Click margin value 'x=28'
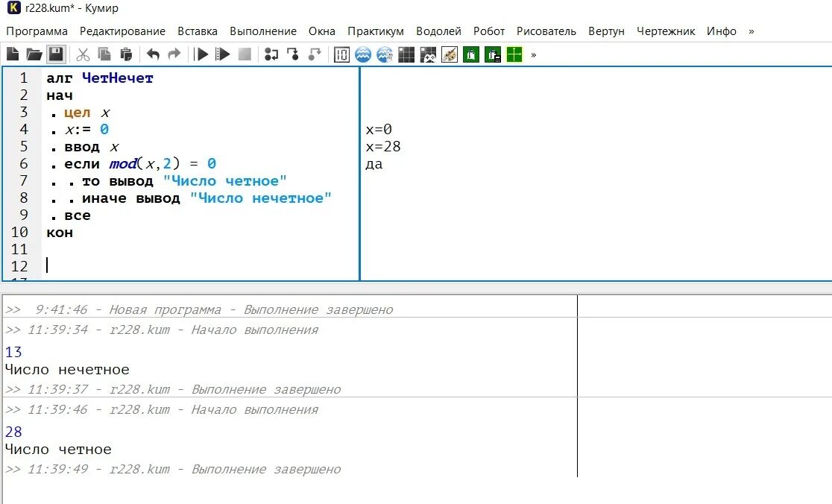Screen dimensions: 832x504 point(383,147)
